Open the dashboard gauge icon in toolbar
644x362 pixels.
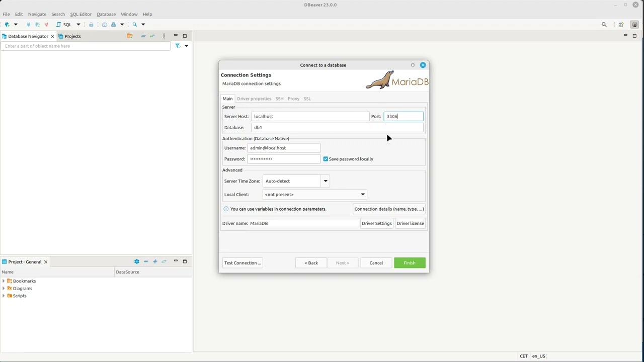point(105,24)
